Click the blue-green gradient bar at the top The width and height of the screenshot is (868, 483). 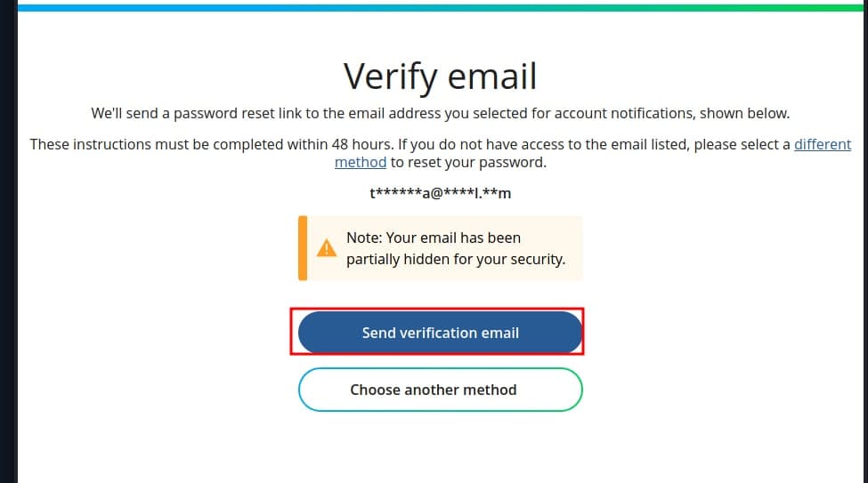click(440, 6)
